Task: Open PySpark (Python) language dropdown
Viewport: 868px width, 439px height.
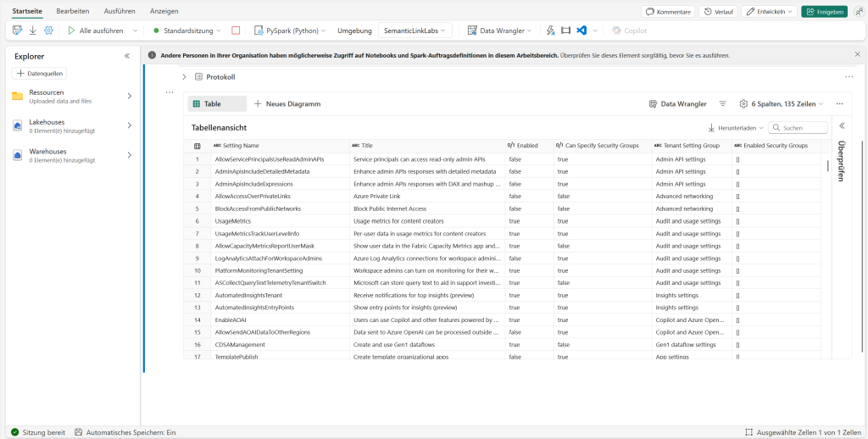Action: click(x=290, y=31)
